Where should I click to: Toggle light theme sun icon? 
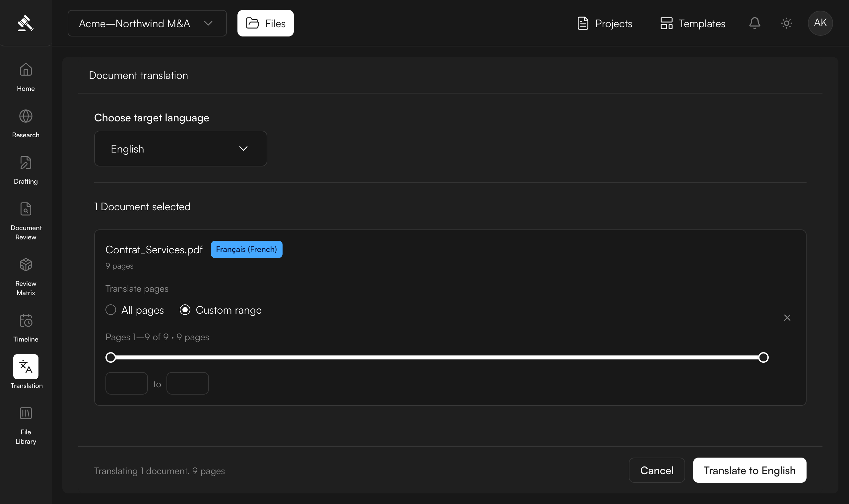pos(787,23)
